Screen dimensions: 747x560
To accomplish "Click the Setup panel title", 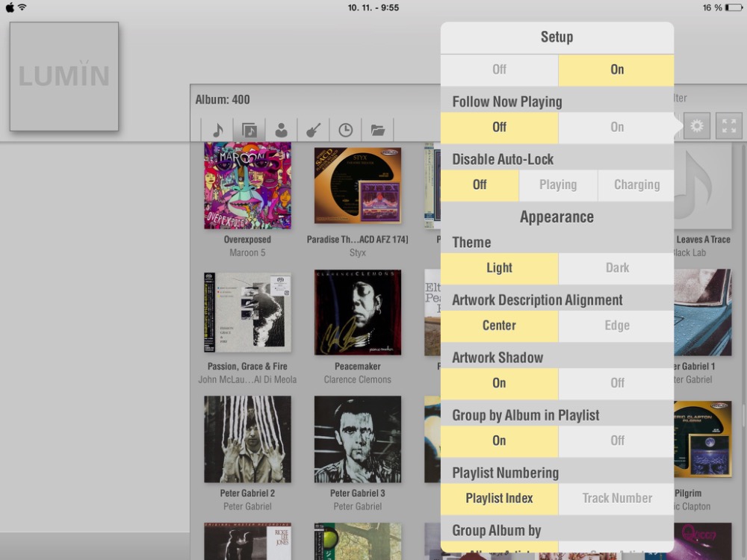I will pyautogui.click(x=557, y=37).
